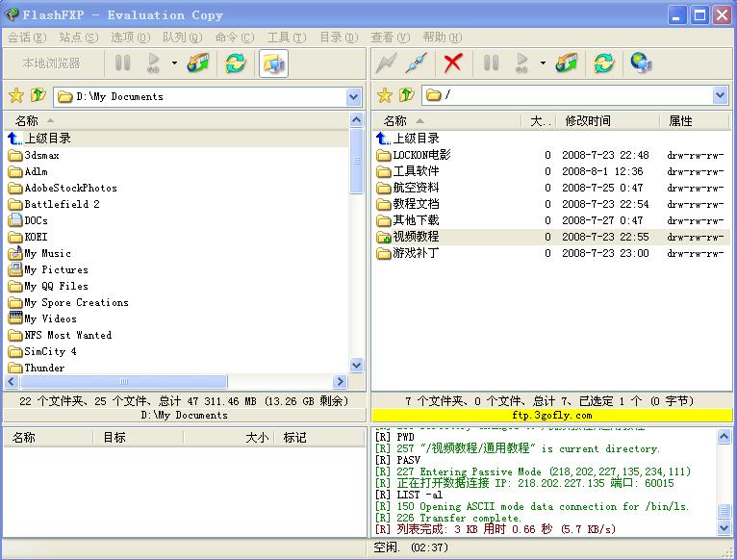Select the remote 航空资料 folder
Viewport: 737px width, 560px height.
click(408, 188)
